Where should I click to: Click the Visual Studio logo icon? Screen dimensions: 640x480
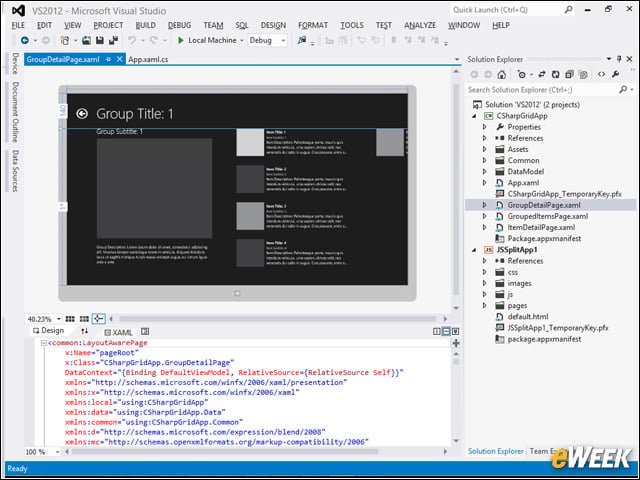[x=18, y=11]
